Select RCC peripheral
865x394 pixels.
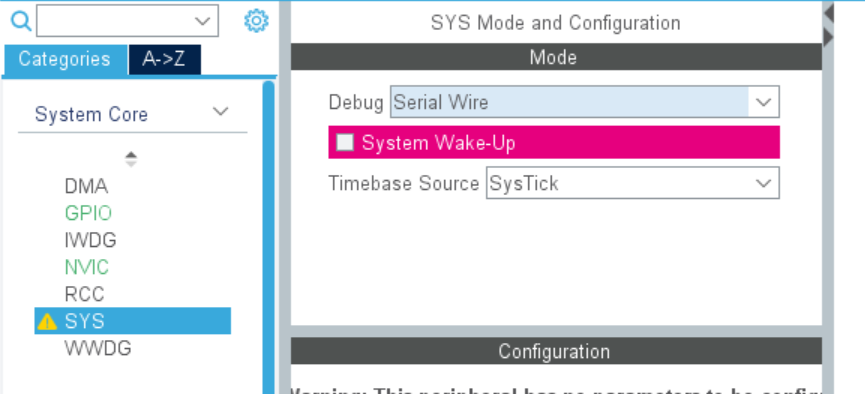[84, 294]
